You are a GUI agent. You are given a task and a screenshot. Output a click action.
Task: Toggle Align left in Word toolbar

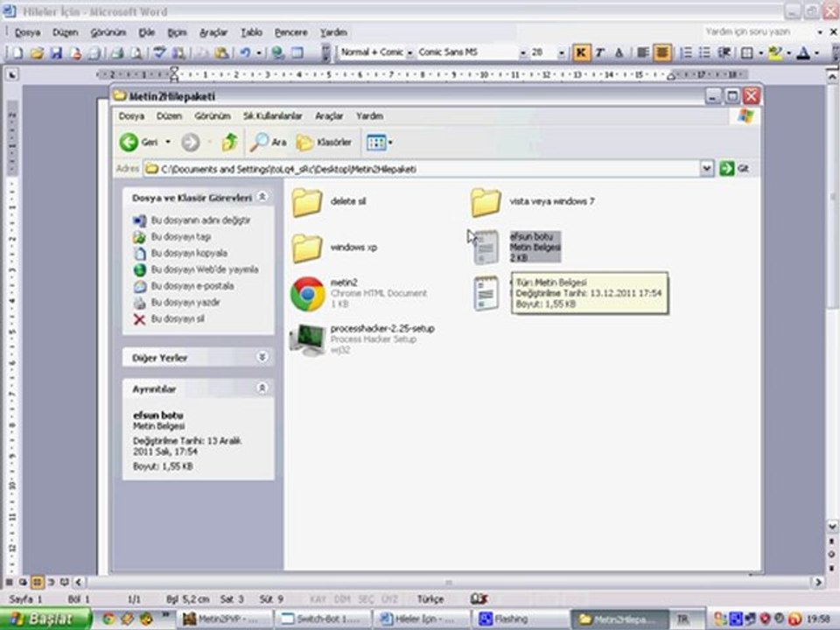pyautogui.click(x=642, y=52)
